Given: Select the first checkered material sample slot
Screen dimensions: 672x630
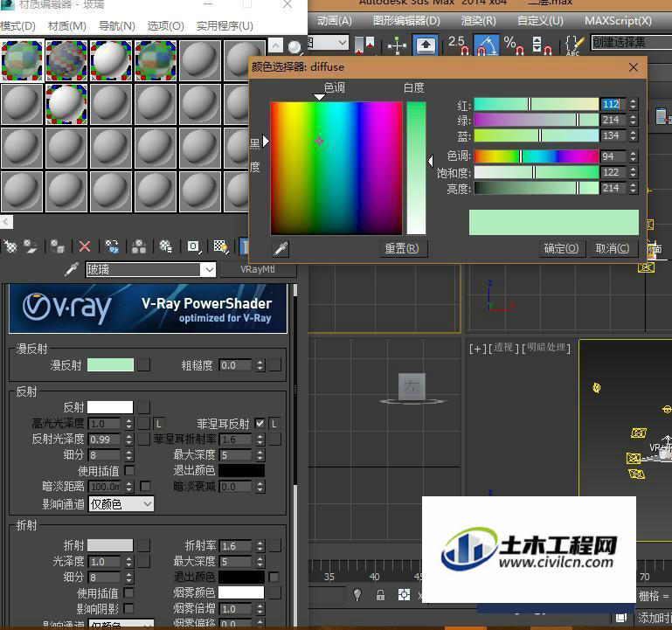Looking at the screenshot, I should coord(22,60).
